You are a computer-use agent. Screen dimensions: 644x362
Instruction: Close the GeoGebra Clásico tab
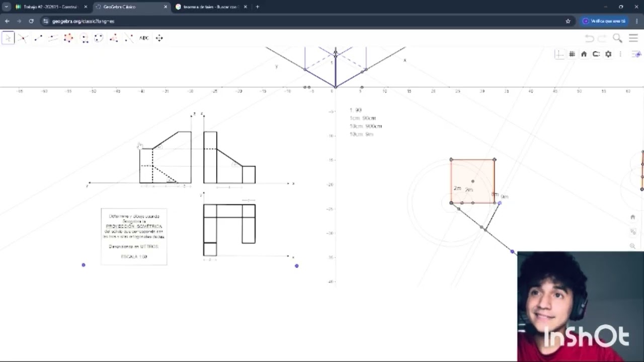(166, 7)
